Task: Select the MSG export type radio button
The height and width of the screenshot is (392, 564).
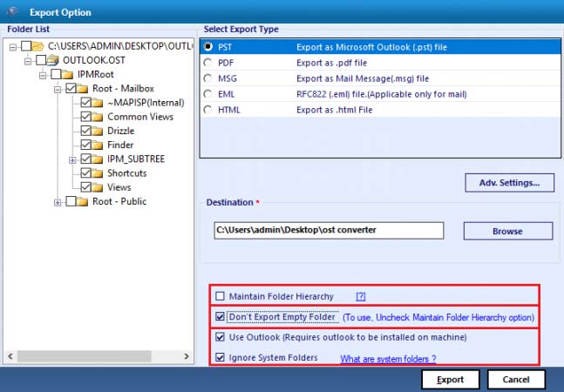Action: tap(207, 78)
